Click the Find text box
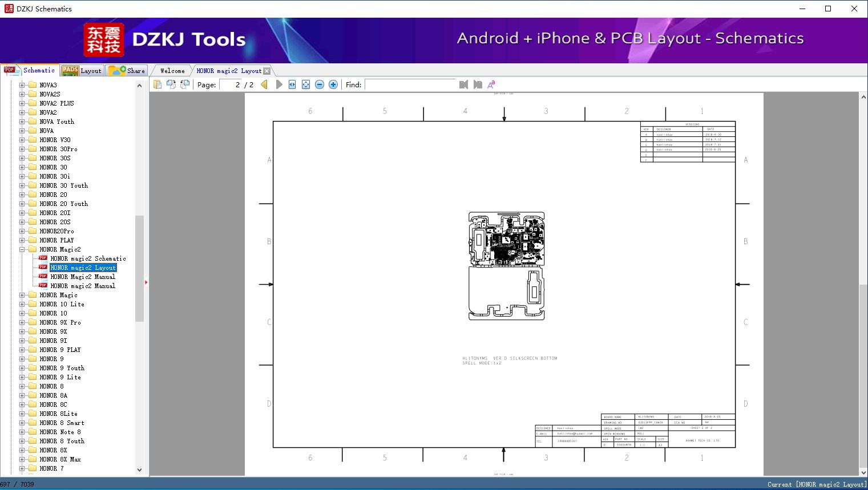The image size is (868, 490). pyautogui.click(x=410, y=84)
